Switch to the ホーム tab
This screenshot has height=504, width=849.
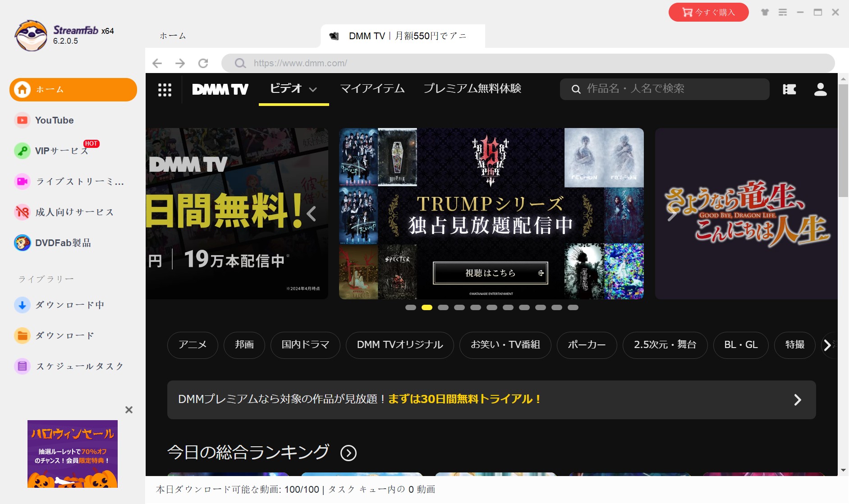[x=173, y=36]
